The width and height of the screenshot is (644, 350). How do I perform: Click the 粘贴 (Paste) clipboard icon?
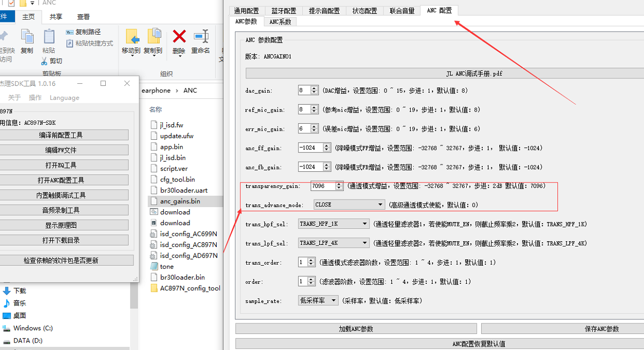49,36
